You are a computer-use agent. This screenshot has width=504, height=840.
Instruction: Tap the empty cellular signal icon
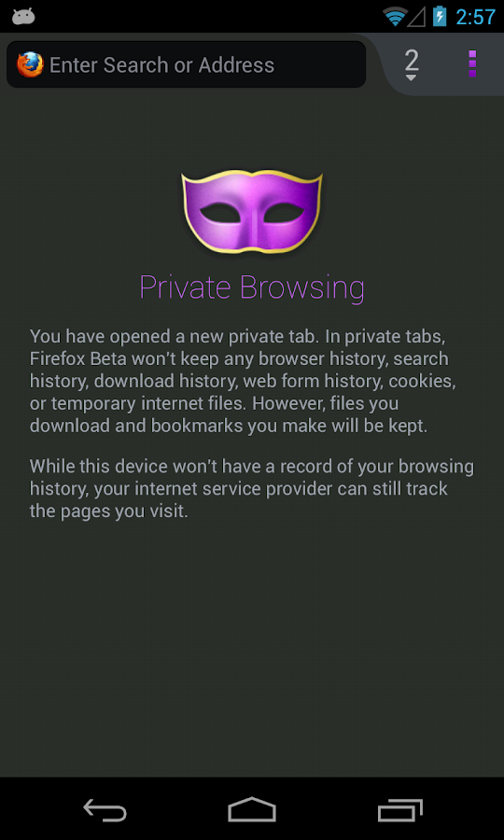[x=416, y=17]
